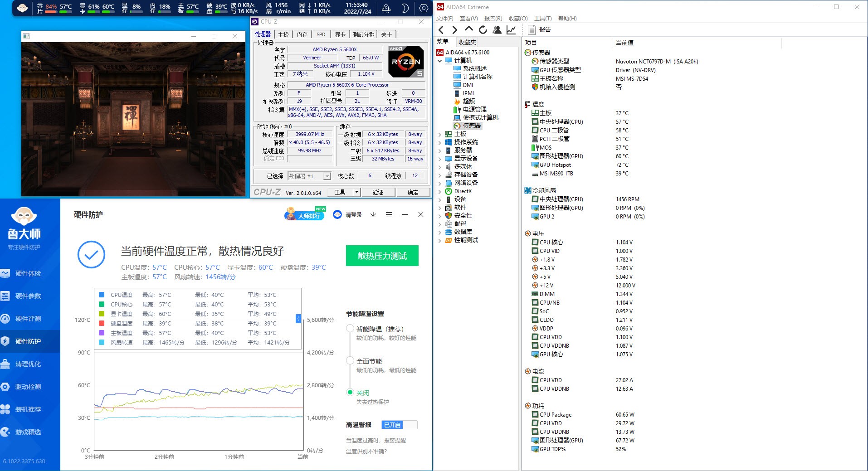
Task: Click the 3D render test window preview
Action: pyautogui.click(x=133, y=119)
